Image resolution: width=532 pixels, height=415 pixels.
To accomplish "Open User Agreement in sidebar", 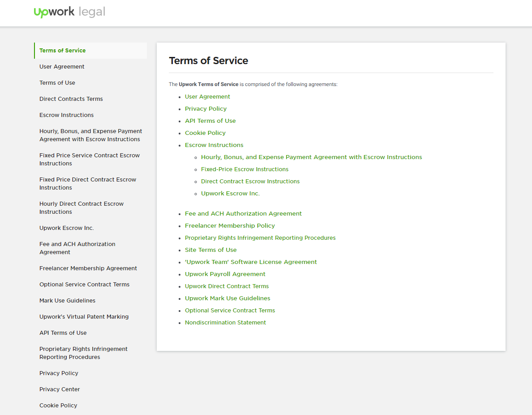I will pyautogui.click(x=62, y=67).
